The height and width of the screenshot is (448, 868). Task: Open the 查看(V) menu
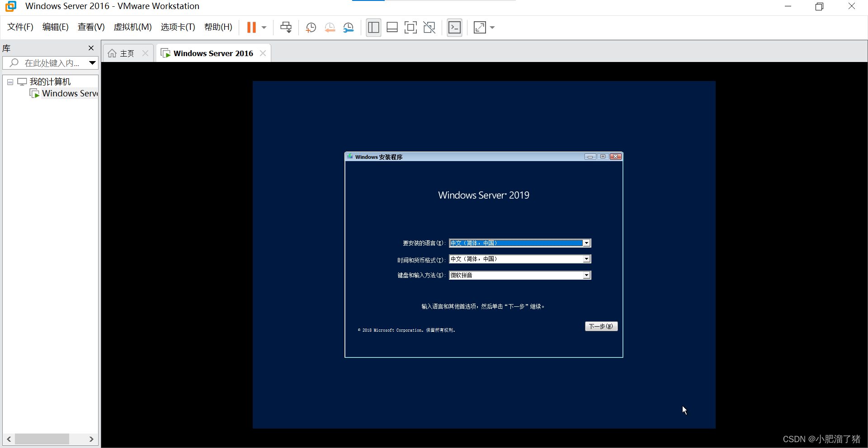pyautogui.click(x=91, y=27)
